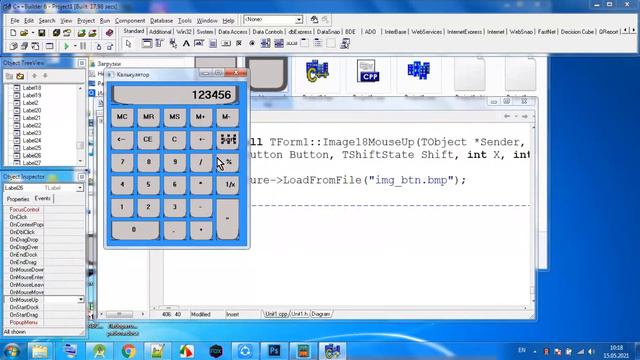Click the Object TreeView scroll down arrow

pos(80,161)
